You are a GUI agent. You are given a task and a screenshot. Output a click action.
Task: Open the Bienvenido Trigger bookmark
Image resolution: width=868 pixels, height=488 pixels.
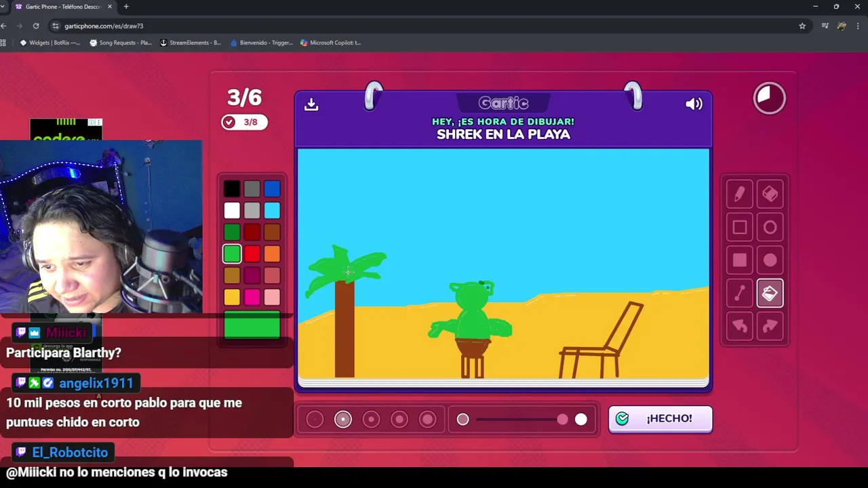click(x=262, y=43)
